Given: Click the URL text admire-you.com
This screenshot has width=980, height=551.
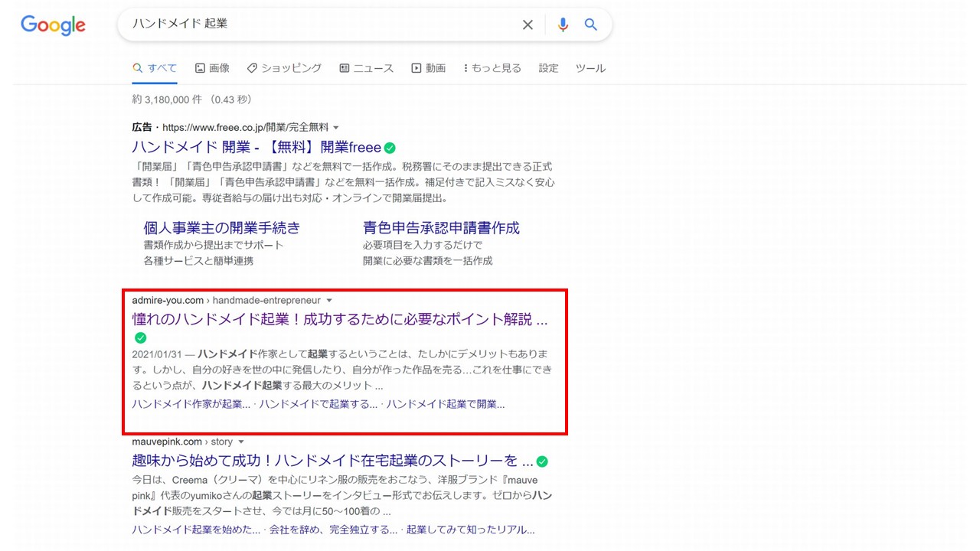Looking at the screenshot, I should (x=168, y=300).
